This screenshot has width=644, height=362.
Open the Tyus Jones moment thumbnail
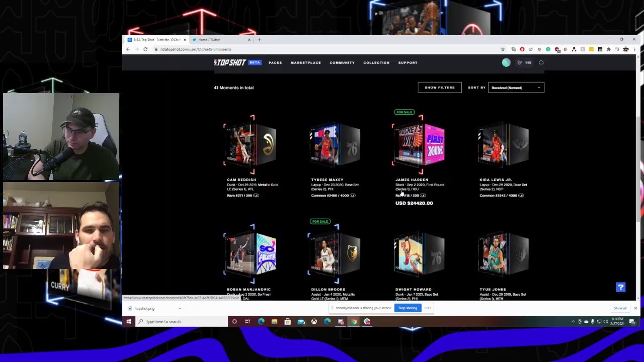click(x=503, y=254)
